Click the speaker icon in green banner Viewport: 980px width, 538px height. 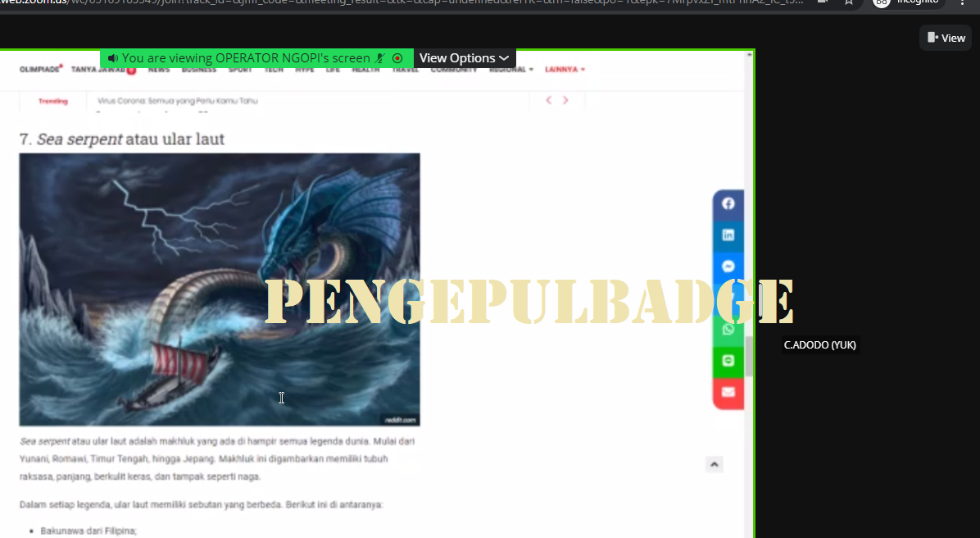click(112, 58)
